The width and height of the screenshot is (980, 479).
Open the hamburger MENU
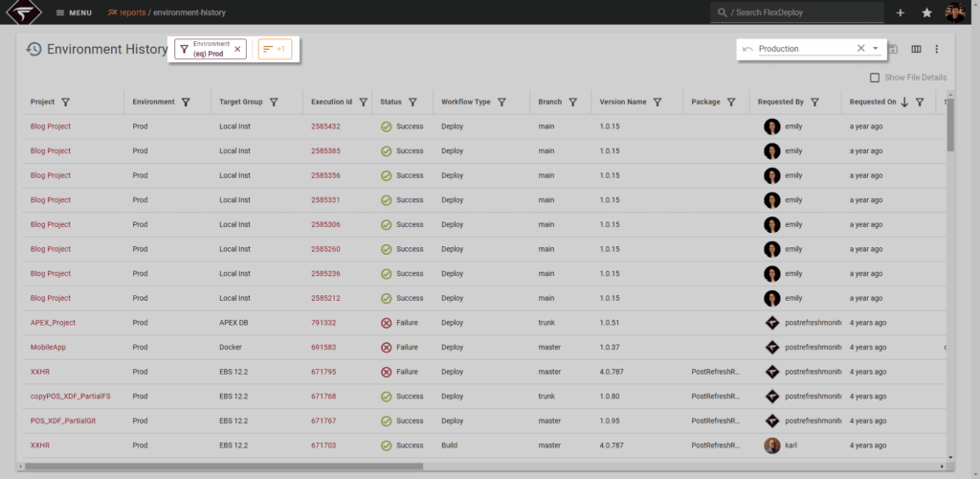(74, 12)
